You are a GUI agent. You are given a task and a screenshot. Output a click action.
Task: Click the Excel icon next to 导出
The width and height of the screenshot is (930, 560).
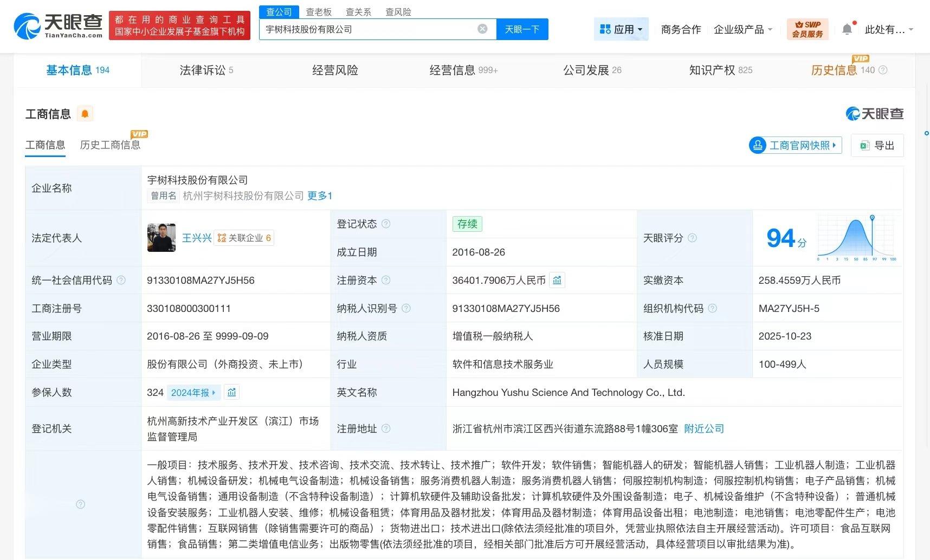(x=865, y=145)
